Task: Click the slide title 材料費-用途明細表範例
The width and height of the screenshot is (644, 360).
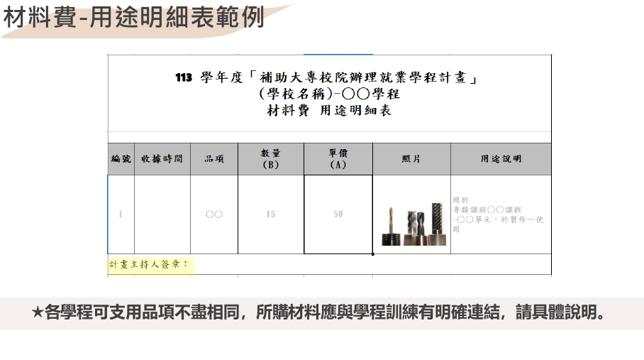Action: [x=133, y=18]
